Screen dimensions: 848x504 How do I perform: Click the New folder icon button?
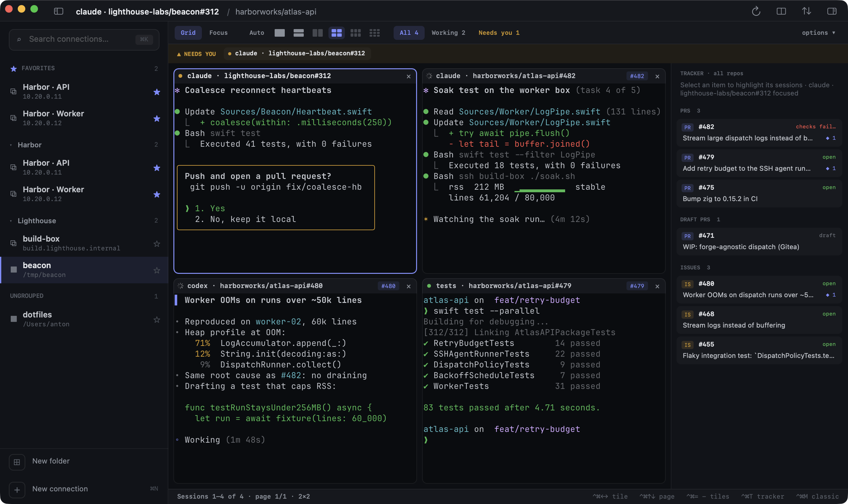pyautogui.click(x=17, y=462)
